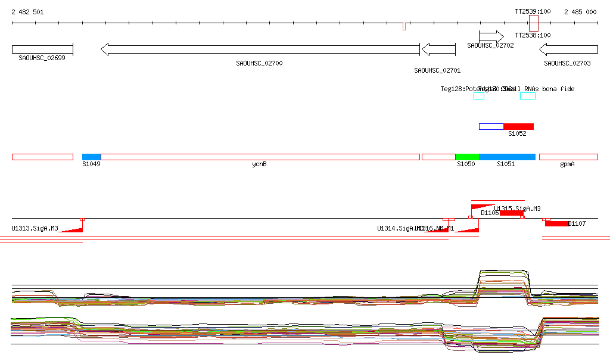
Task: Click the U1314.SigA promoter label
Action: tap(400, 228)
